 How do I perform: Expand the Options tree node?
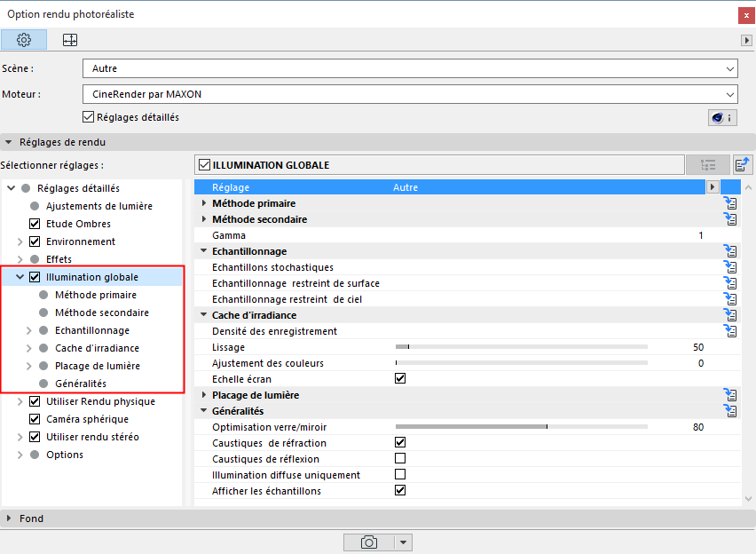[20, 455]
